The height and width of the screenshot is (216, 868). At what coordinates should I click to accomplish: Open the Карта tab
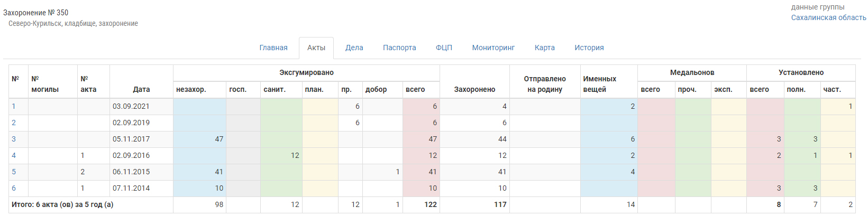pos(544,48)
